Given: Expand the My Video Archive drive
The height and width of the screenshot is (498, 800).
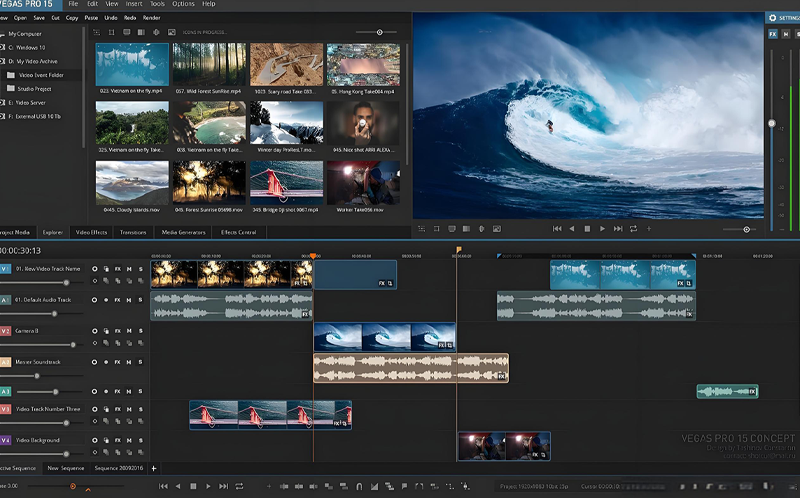Looking at the screenshot, I should pos(3,61).
